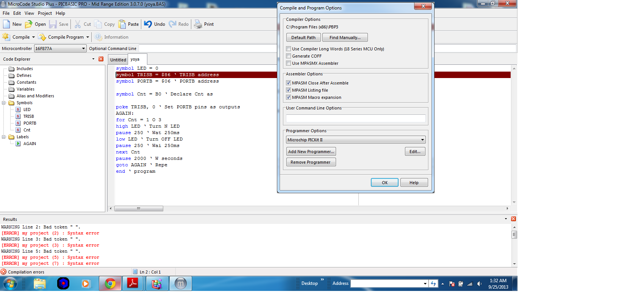Click the Find Manually button
The image size is (644, 297).
tap(345, 38)
